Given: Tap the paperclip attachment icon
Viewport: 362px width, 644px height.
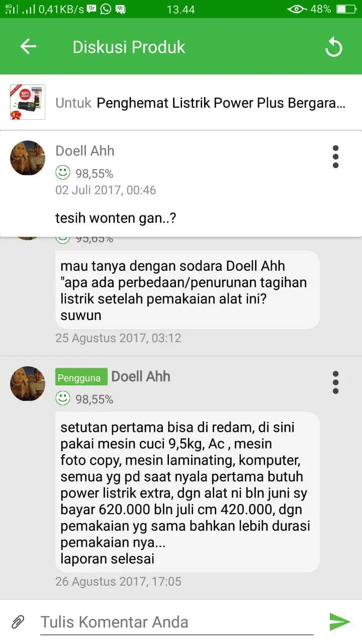Looking at the screenshot, I should click(18, 622).
